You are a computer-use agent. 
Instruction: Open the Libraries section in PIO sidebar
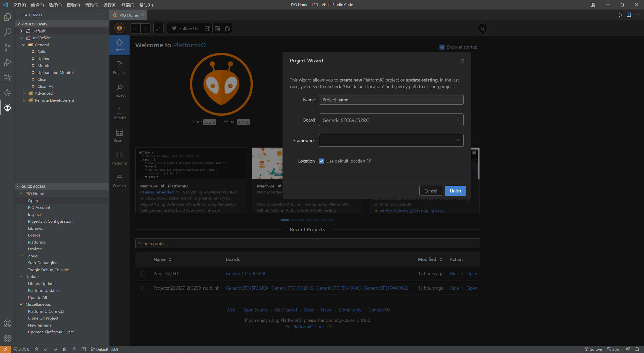(119, 113)
